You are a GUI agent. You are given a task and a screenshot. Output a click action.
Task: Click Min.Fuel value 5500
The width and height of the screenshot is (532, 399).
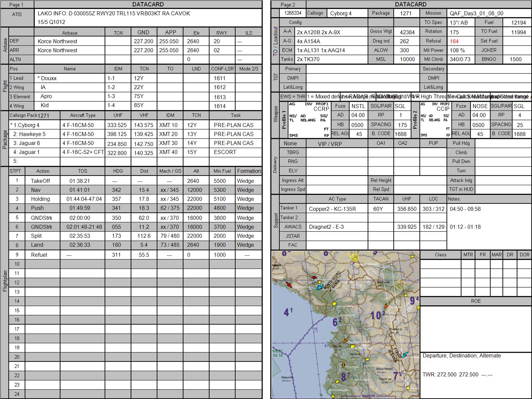pyautogui.click(x=219, y=181)
